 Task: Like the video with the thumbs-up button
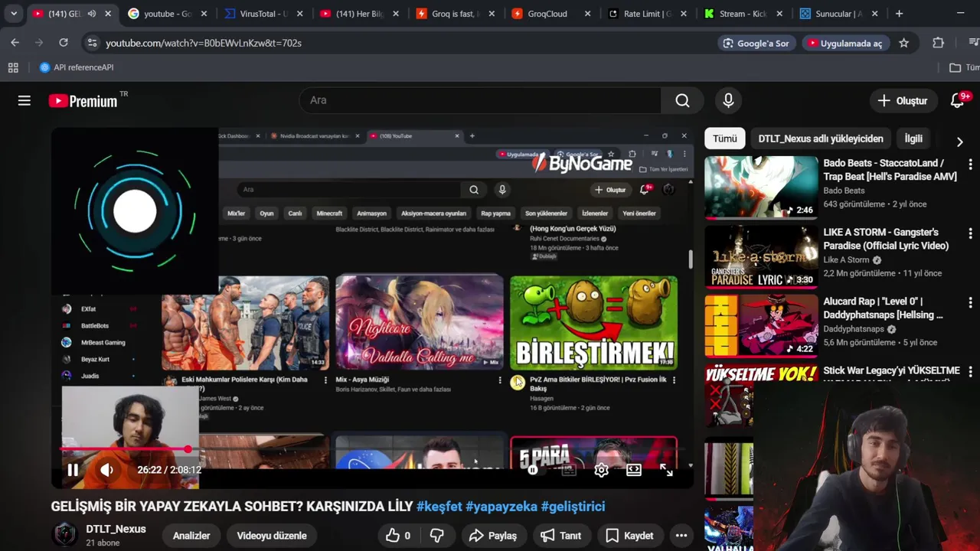pos(398,536)
